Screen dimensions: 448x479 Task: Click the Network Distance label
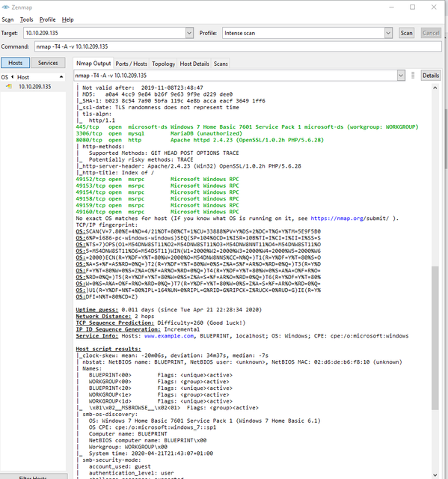click(103, 316)
